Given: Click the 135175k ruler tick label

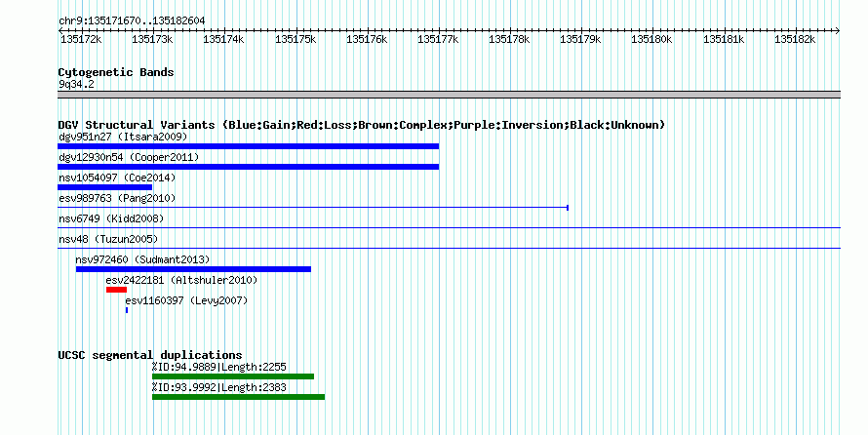Looking at the screenshot, I should [x=296, y=39].
